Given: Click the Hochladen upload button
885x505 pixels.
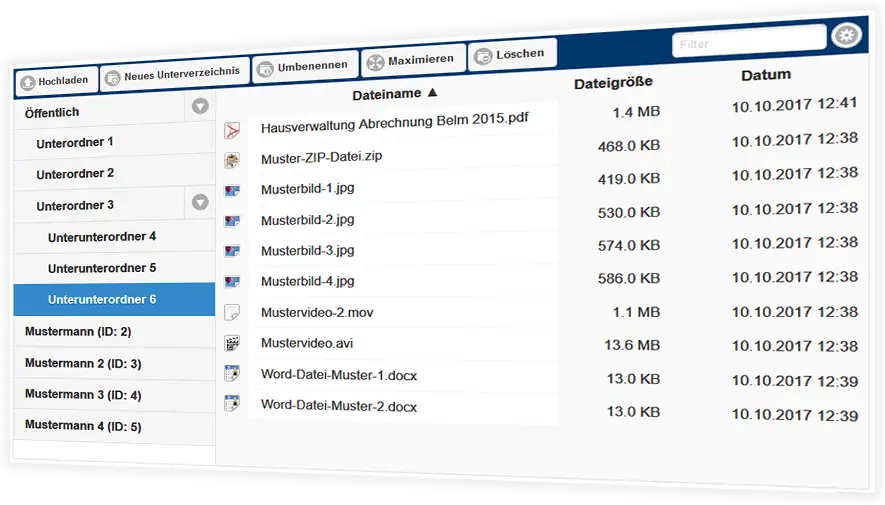Looking at the screenshot, I should [56, 81].
